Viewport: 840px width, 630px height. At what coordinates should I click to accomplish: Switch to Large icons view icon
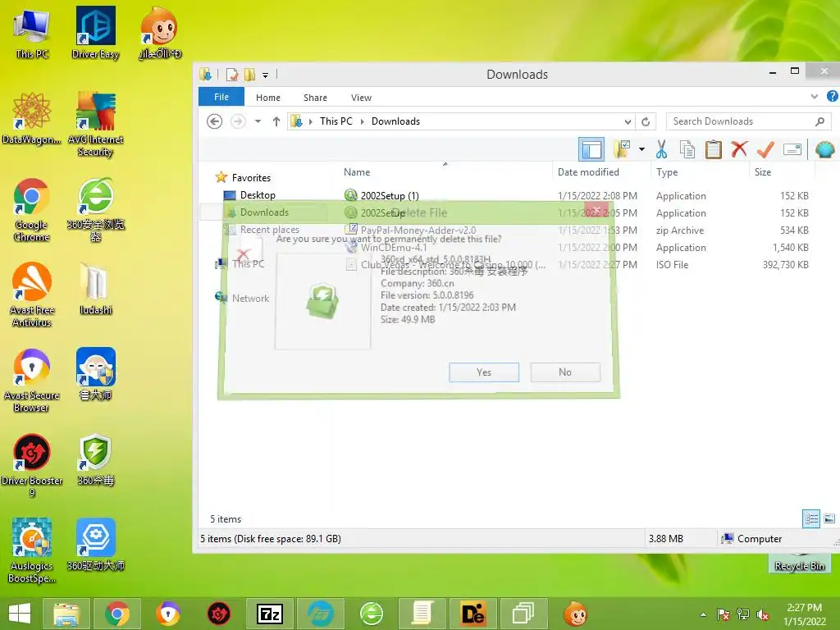coord(829,518)
